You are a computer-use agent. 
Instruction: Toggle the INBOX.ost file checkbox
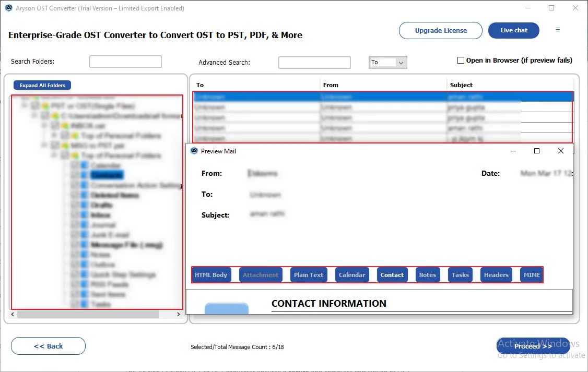pyautogui.click(x=55, y=126)
